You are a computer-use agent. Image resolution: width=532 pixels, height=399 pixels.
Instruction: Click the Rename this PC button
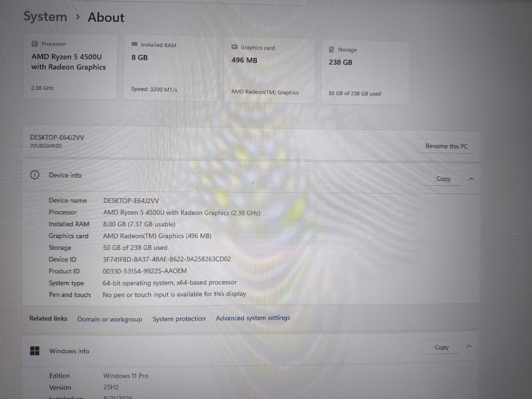pos(447,146)
